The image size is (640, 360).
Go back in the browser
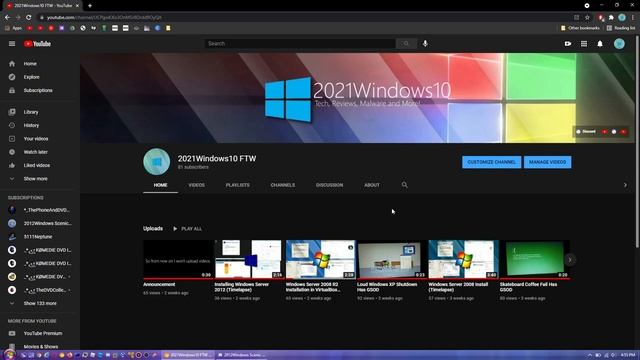point(7,17)
